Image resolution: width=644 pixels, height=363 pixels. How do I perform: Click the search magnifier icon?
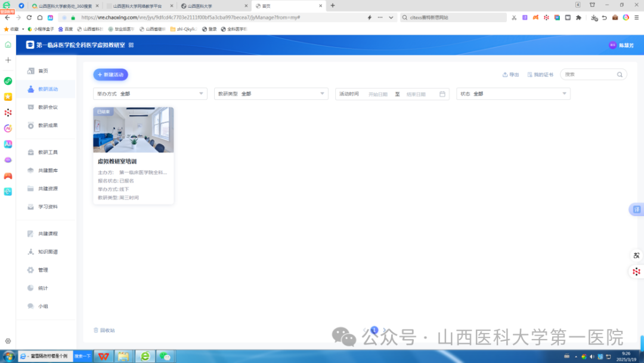pos(620,75)
